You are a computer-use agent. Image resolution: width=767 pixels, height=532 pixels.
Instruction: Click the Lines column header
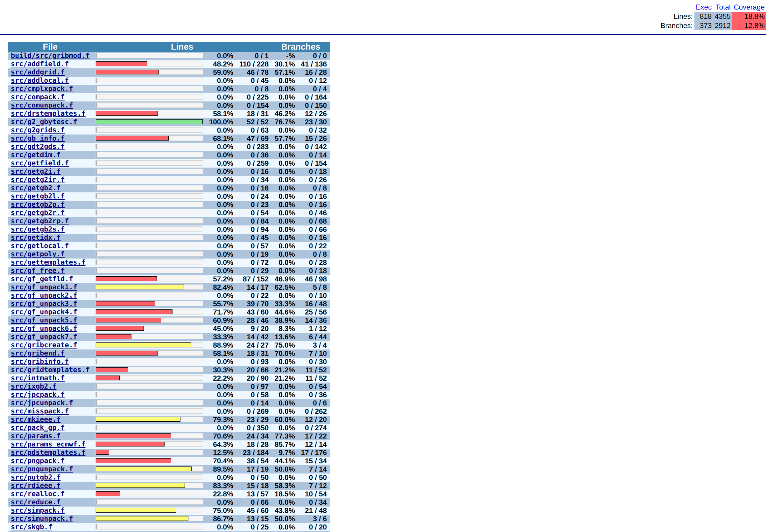tap(182, 47)
